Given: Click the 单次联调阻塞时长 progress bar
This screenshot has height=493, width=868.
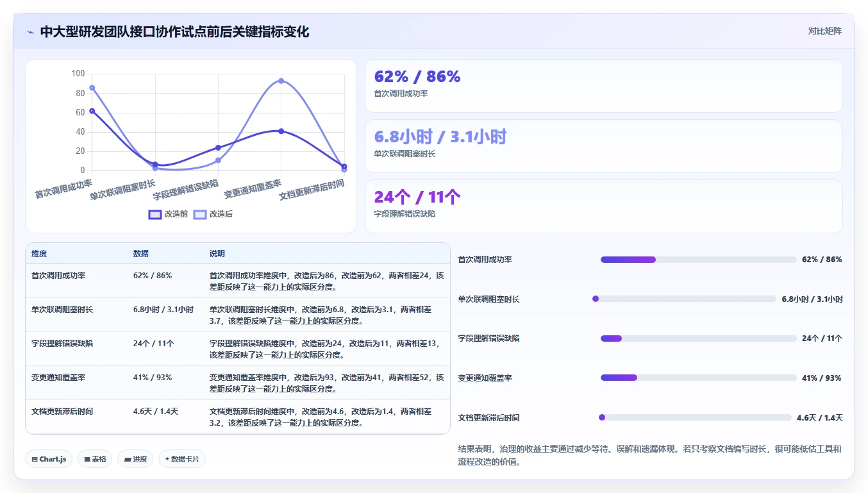Looking at the screenshot, I should tap(684, 299).
